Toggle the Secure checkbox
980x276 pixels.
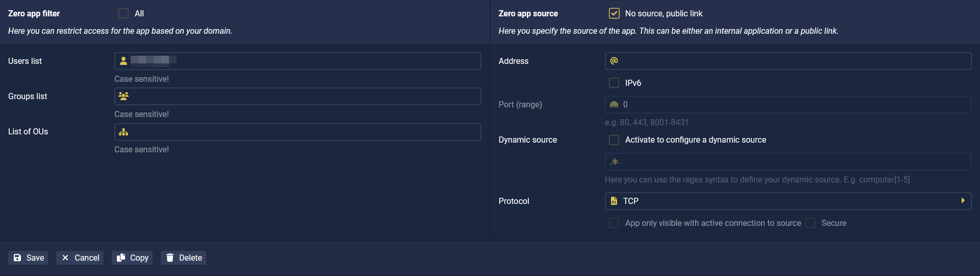(x=811, y=223)
